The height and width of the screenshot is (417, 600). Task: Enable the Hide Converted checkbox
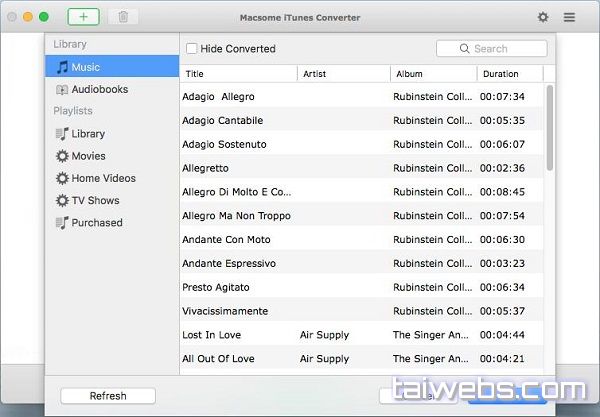tap(191, 49)
